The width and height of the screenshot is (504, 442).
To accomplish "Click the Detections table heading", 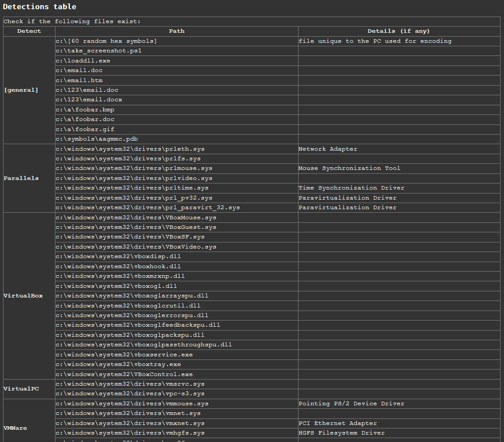I will 40,7.
